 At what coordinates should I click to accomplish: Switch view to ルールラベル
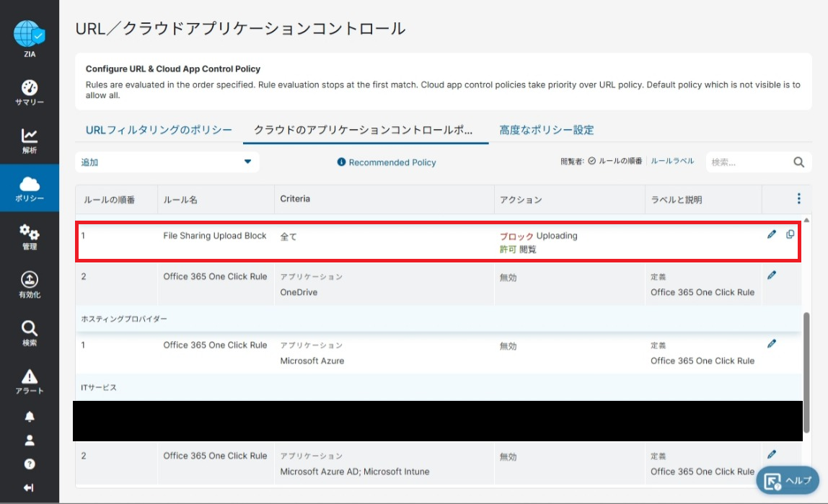672,162
